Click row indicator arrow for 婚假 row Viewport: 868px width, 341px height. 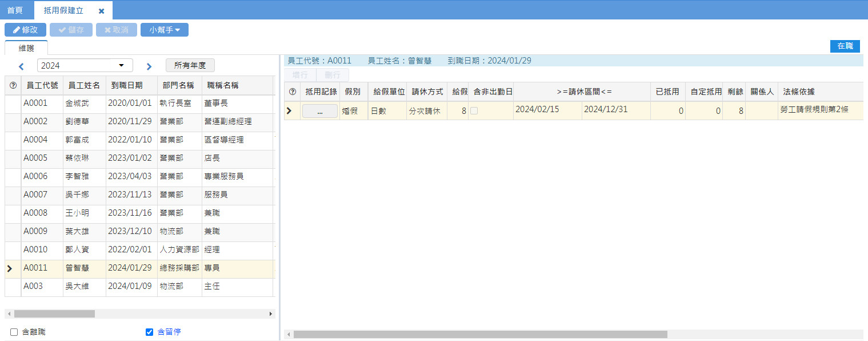(x=289, y=111)
